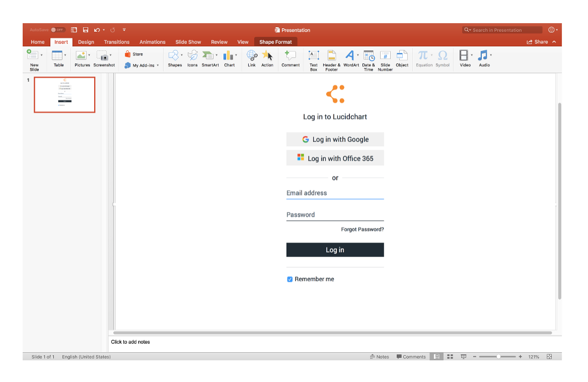This screenshot has height=382, width=588.
Task: Add a Comment from the ribbon
Action: (x=290, y=55)
